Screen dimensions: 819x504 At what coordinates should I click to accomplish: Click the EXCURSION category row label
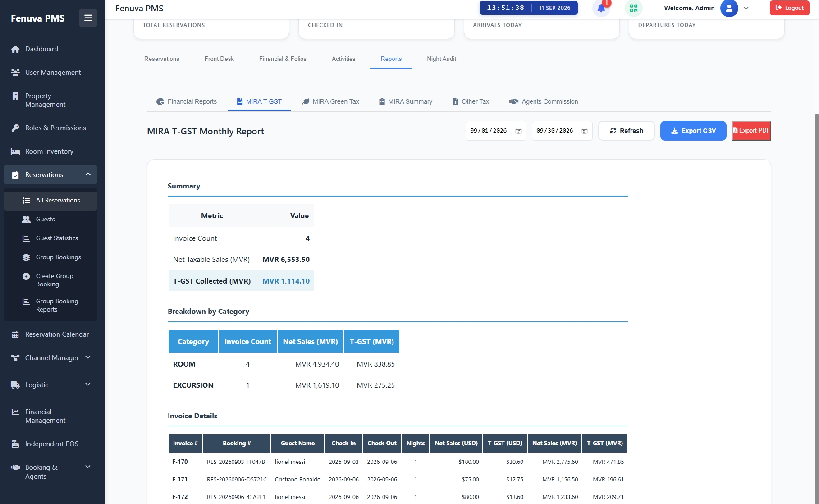(193, 385)
